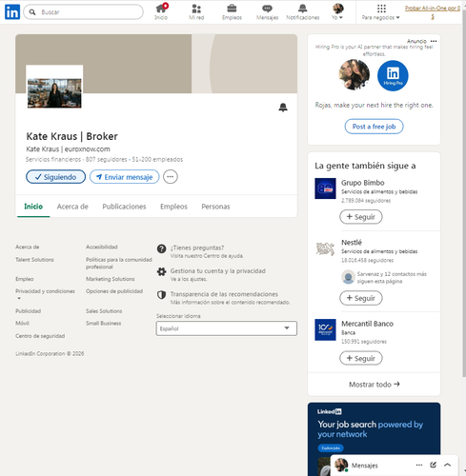The image size is (466, 476).
Task: Switch to the Publicaciones tab
Action: 124,207
